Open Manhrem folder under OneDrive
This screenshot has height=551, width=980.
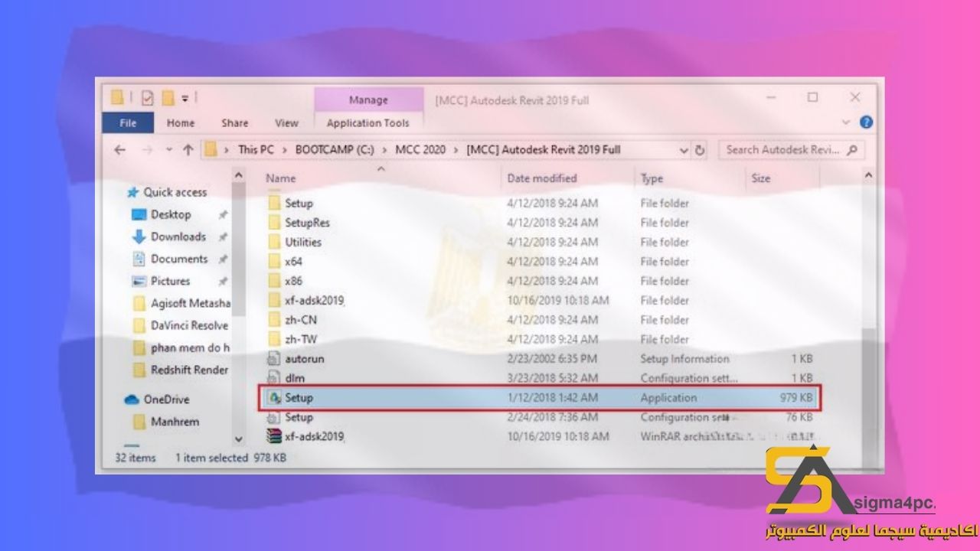[x=175, y=422]
